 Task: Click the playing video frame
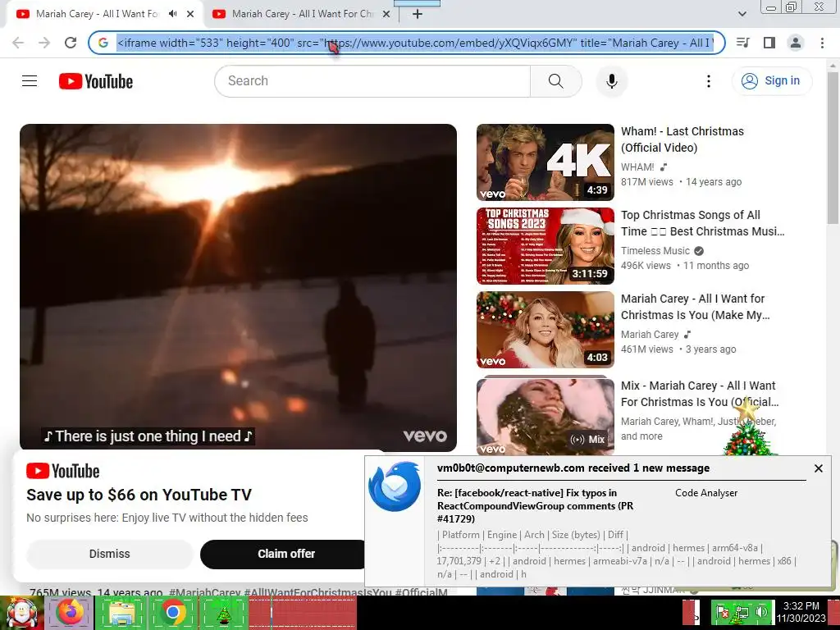coord(238,286)
